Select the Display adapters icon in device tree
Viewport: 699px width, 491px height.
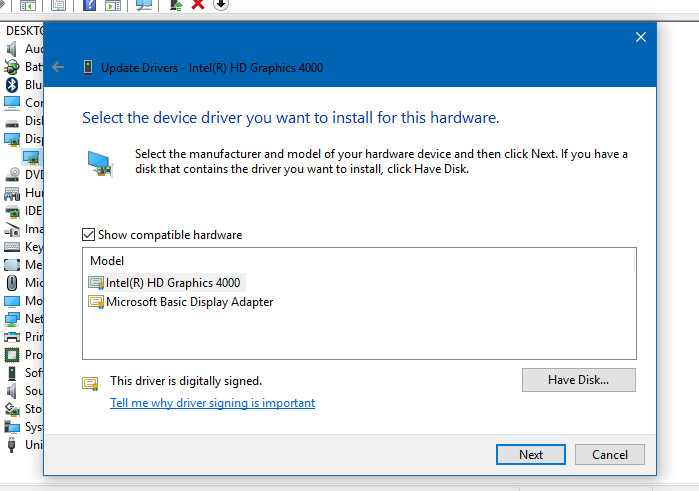(12, 139)
